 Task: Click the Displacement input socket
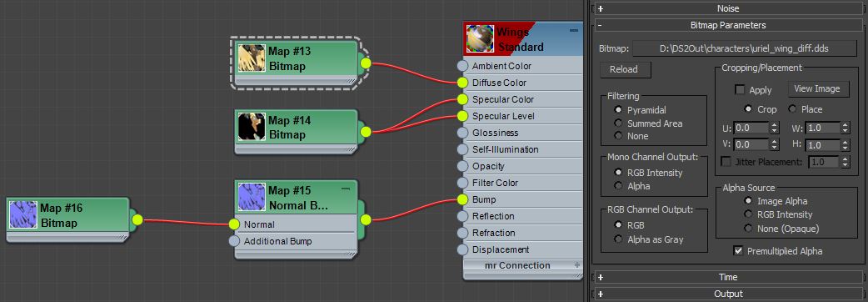[x=463, y=250]
